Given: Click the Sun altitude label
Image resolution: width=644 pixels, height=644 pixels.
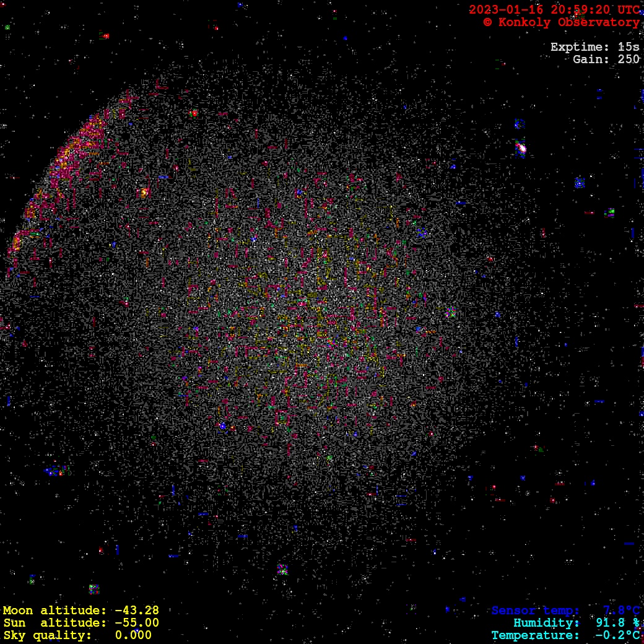Looking at the screenshot, I should tap(54, 623).
